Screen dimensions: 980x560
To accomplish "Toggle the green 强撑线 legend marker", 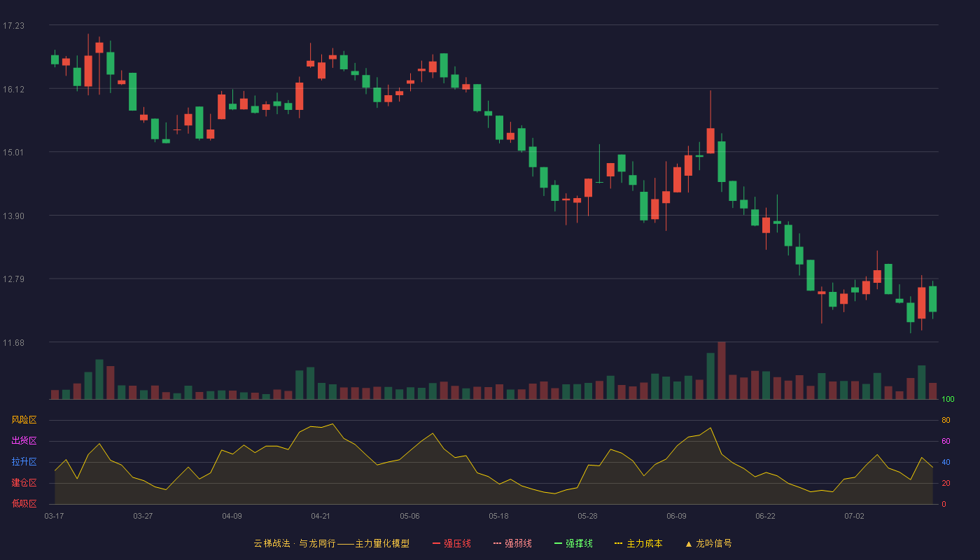I will pos(558,543).
